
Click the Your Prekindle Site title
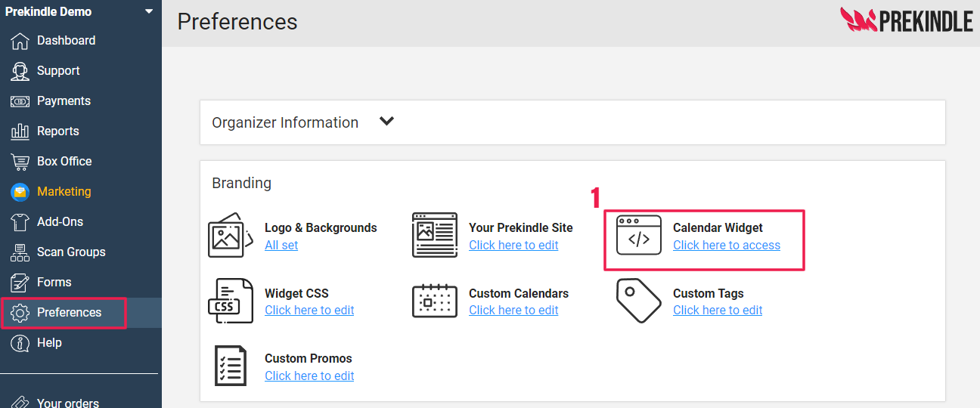[x=521, y=227]
